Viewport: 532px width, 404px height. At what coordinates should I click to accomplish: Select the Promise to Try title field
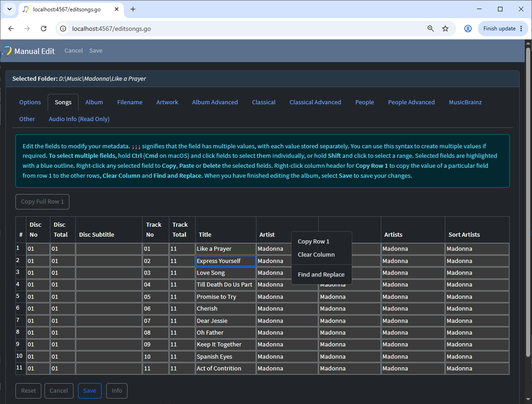226,297
